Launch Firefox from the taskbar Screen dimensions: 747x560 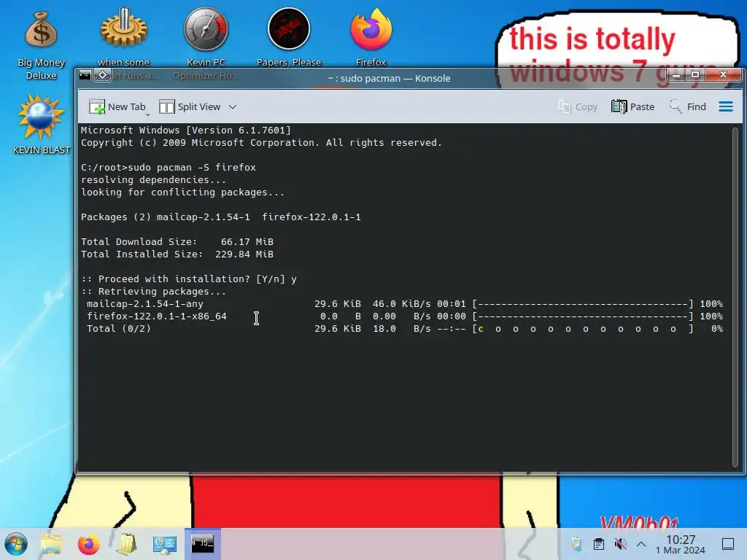[88, 544]
